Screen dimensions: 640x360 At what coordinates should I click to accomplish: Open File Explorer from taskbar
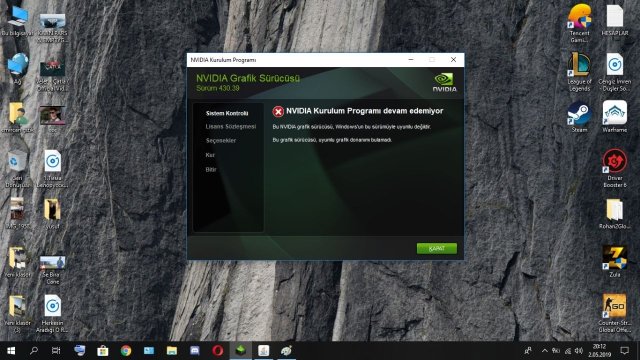coord(172,351)
